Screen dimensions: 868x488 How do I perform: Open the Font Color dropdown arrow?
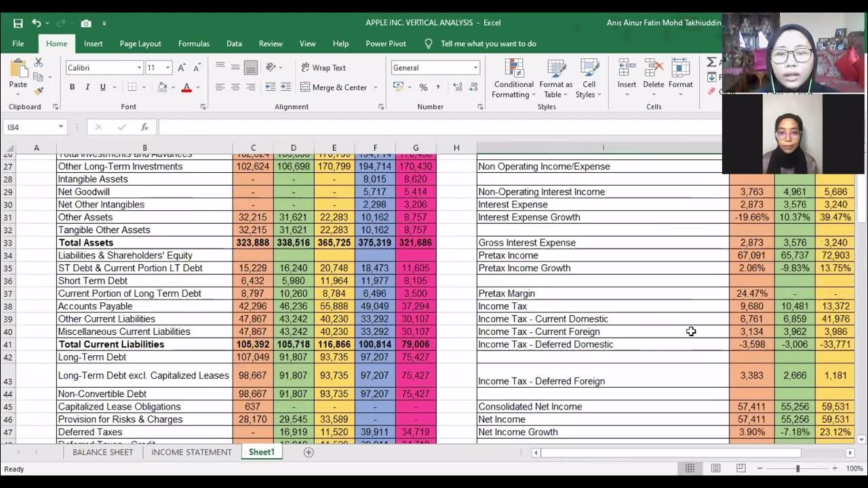point(197,87)
